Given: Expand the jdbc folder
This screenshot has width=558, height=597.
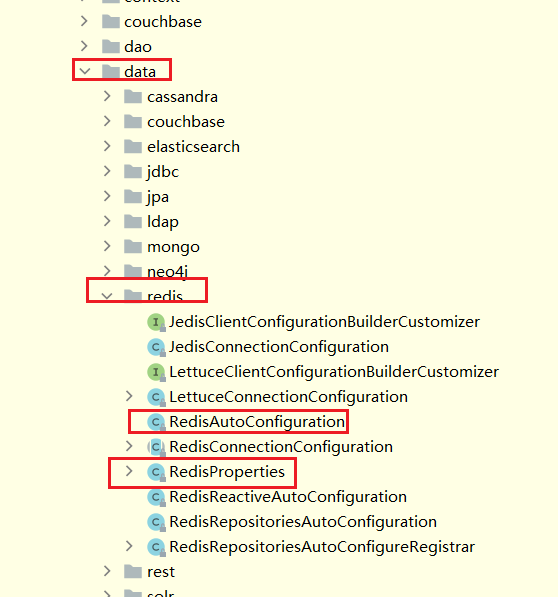Looking at the screenshot, I should click(x=107, y=171).
